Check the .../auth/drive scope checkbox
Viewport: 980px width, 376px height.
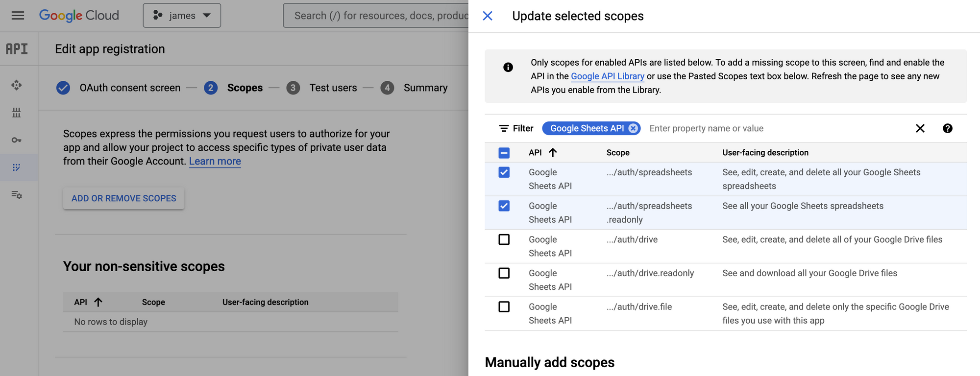click(504, 239)
